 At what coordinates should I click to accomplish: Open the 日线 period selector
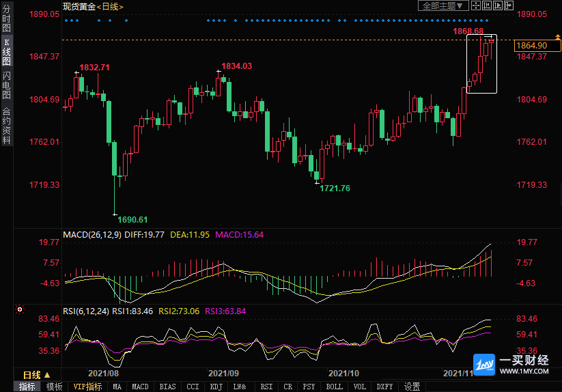(x=37, y=375)
